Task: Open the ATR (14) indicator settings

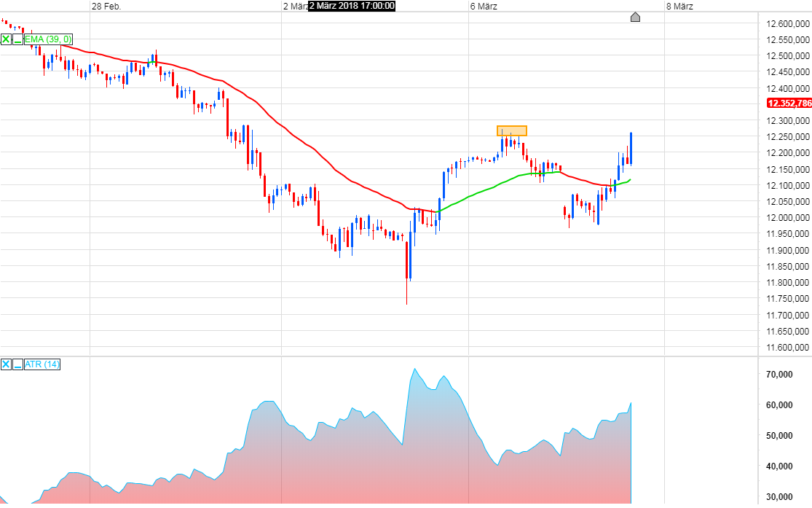Action: coord(42,364)
